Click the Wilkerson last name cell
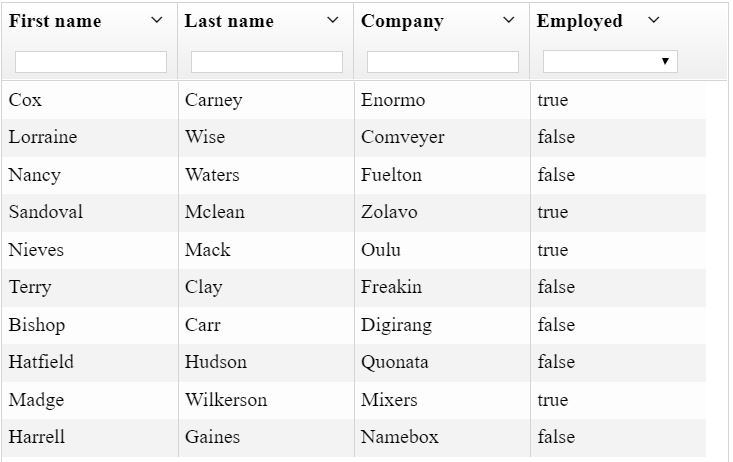Screen dimensions: 733x462 (x=226, y=400)
